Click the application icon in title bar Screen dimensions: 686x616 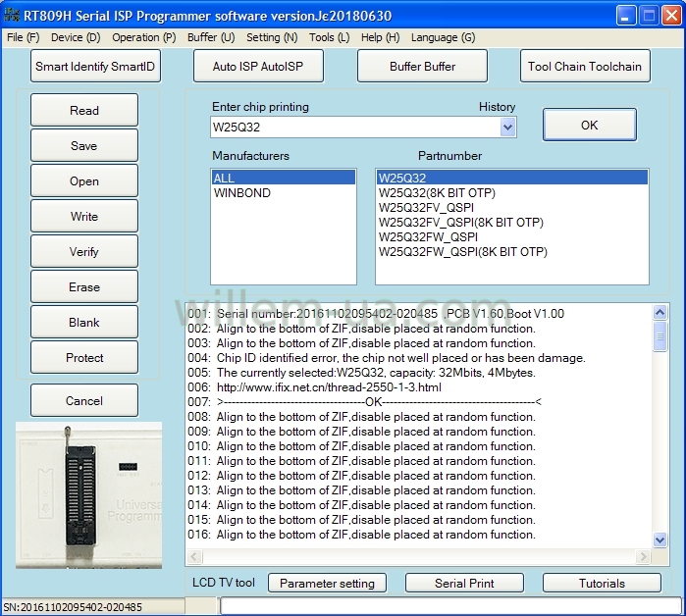click(12, 15)
